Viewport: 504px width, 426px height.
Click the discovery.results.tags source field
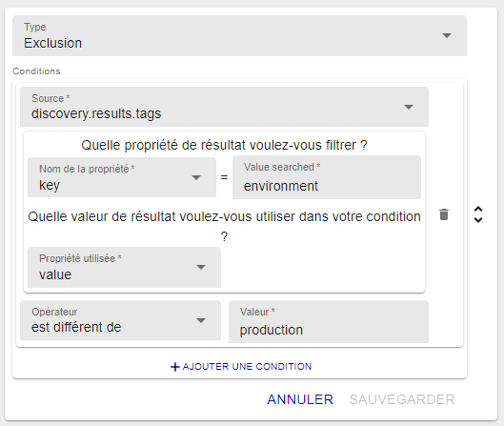pos(224,107)
